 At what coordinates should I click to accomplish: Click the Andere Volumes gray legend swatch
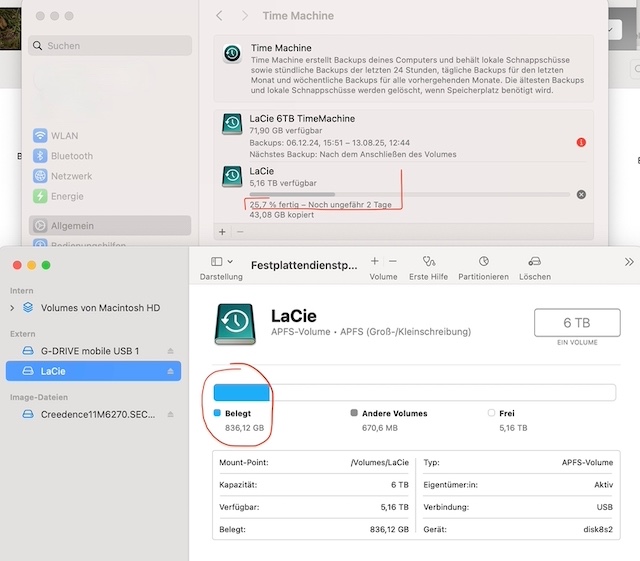coord(354,413)
